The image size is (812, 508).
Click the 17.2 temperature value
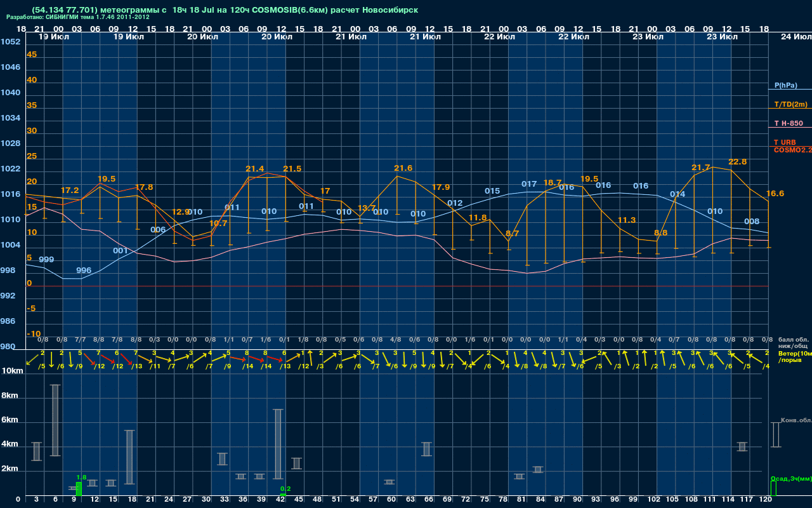pos(70,190)
